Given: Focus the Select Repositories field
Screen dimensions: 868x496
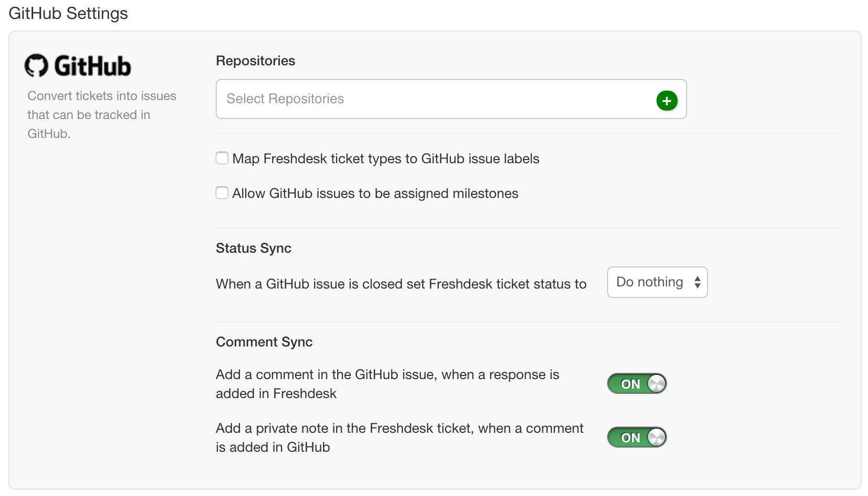Looking at the screenshot, I should pyautogui.click(x=431, y=99).
